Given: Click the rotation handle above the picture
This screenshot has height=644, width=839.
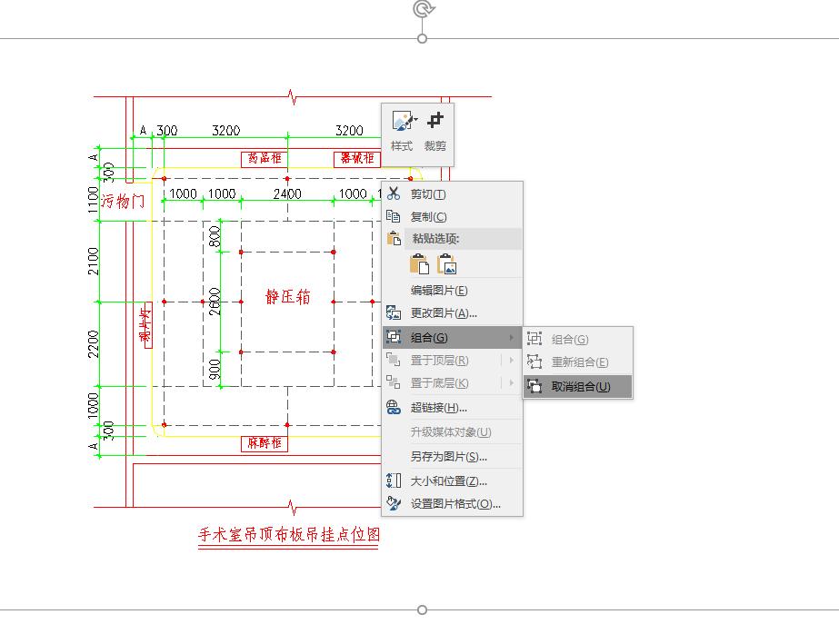Looking at the screenshot, I should tap(422, 9).
